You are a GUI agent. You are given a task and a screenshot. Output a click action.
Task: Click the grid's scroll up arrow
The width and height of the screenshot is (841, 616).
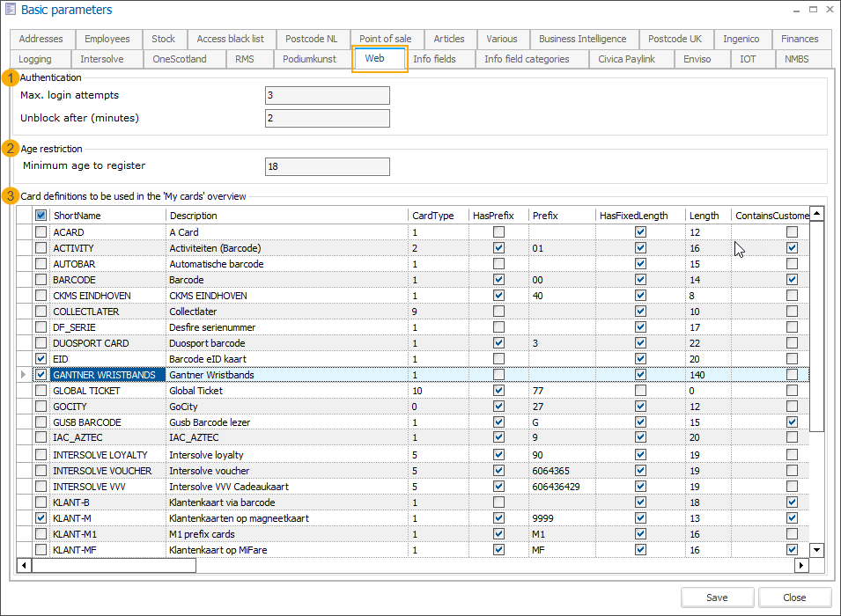(x=816, y=214)
